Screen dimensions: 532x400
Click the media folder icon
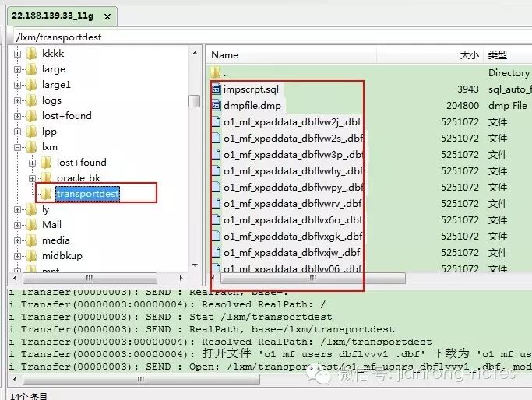coord(32,240)
